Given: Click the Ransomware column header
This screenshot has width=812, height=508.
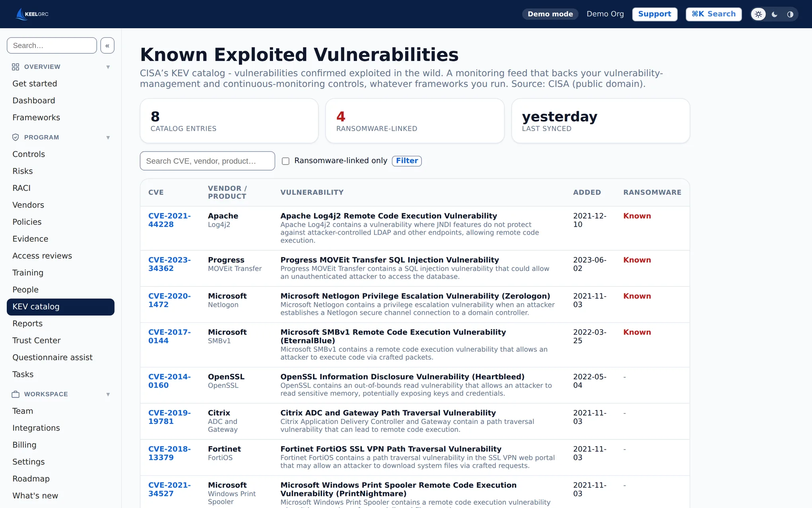Looking at the screenshot, I should coord(652,192).
